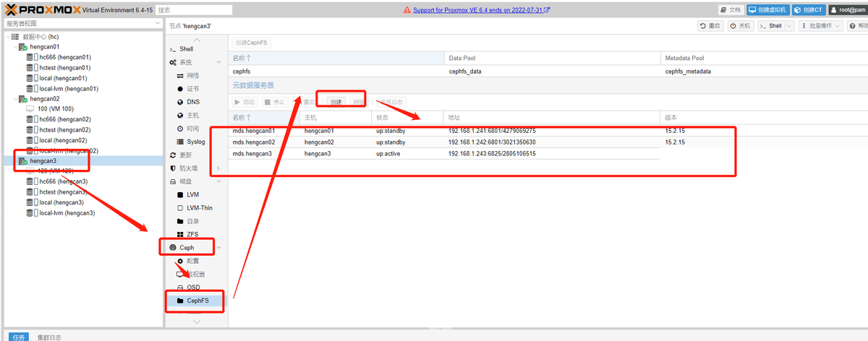Image resolution: width=868 pixels, height=341 pixels.
Task: Open Shell from the top toolbar
Action: 771,25
